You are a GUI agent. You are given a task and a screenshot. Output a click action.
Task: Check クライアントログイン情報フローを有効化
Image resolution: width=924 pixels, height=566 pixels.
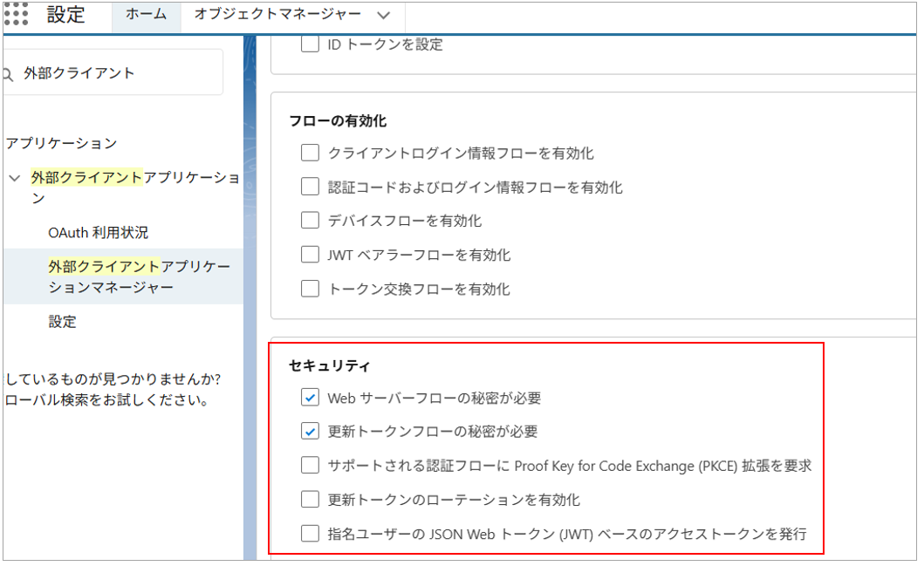click(x=310, y=153)
